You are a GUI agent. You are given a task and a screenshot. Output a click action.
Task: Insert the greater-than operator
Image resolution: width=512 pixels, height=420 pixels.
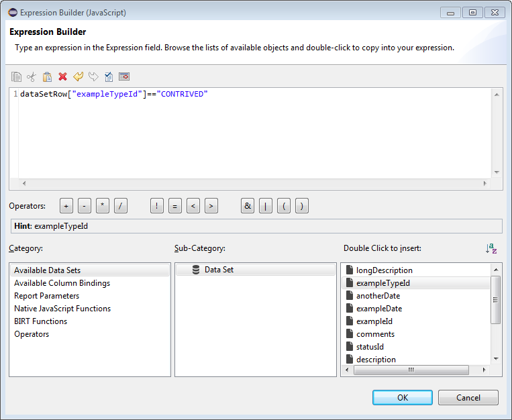(x=211, y=206)
